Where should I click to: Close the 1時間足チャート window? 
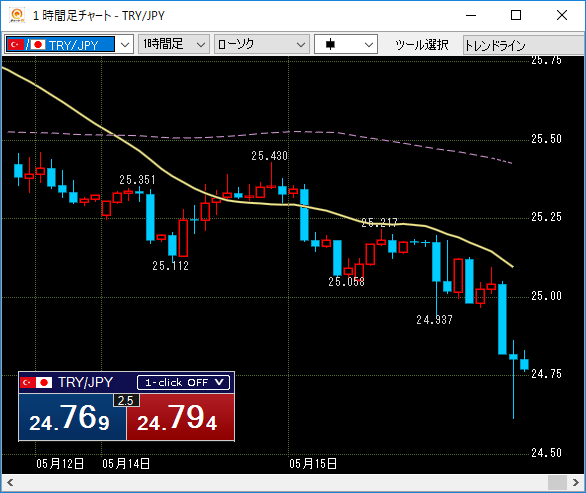562,15
